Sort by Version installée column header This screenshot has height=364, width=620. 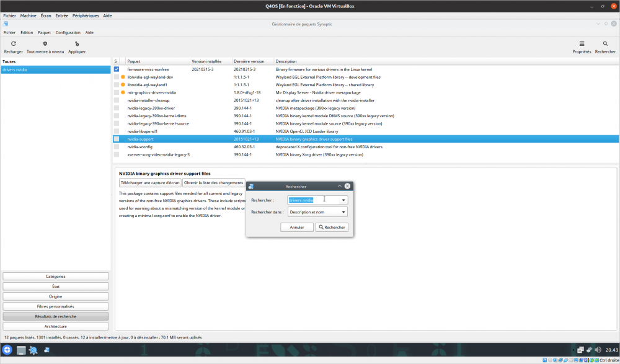pyautogui.click(x=211, y=61)
